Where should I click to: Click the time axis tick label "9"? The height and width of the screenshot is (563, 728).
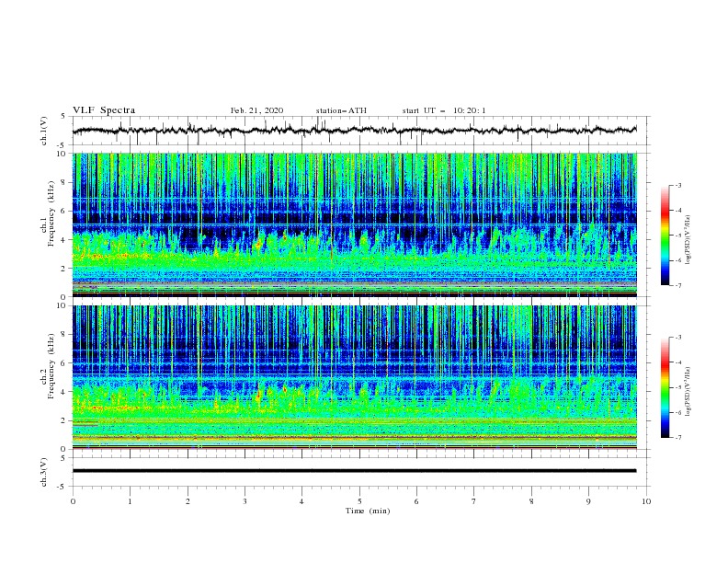(x=588, y=501)
